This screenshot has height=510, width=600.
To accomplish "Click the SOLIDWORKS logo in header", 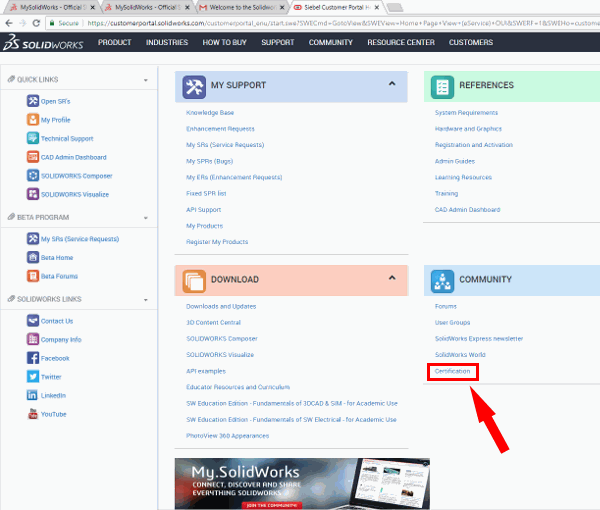I will coord(43,42).
